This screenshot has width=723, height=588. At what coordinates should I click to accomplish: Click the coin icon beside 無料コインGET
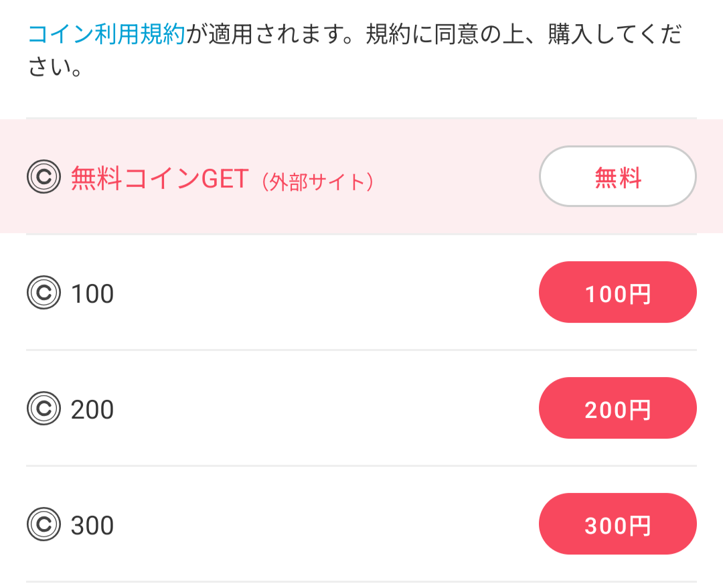click(x=44, y=177)
